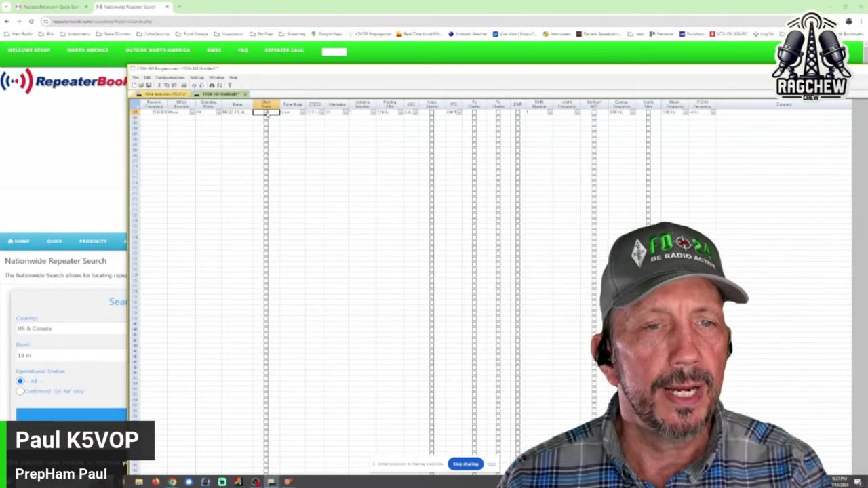Open the Operating Mode dropdown in row 1
The image size is (868, 488).
(x=218, y=112)
